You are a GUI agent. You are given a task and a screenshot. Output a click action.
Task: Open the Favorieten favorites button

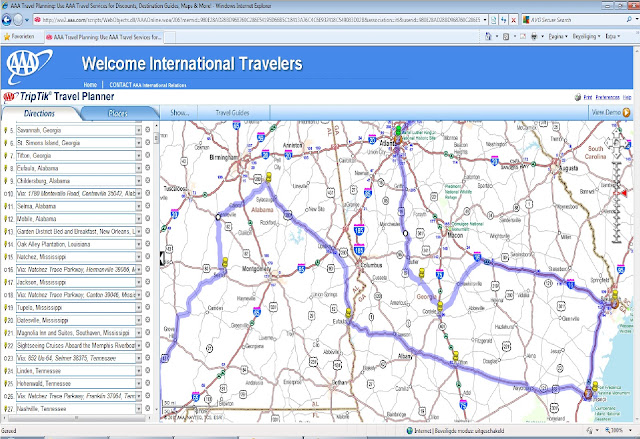pos(19,36)
